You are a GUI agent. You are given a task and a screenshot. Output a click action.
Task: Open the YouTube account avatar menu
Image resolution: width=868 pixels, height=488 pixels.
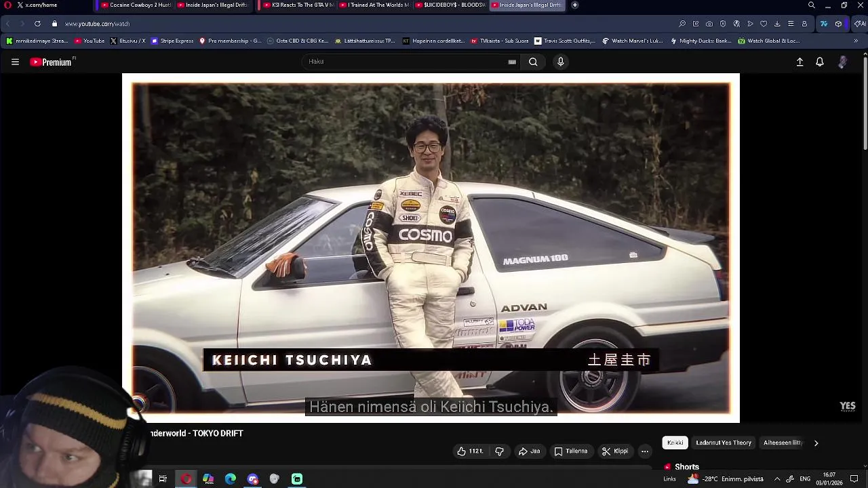coord(842,62)
